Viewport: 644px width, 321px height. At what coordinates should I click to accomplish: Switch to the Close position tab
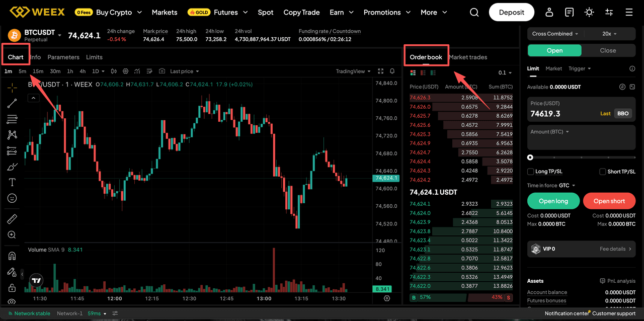[608, 50]
